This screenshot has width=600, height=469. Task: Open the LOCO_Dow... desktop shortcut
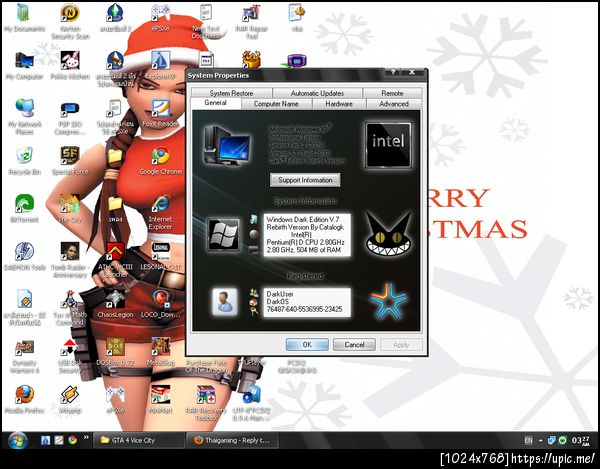160,303
